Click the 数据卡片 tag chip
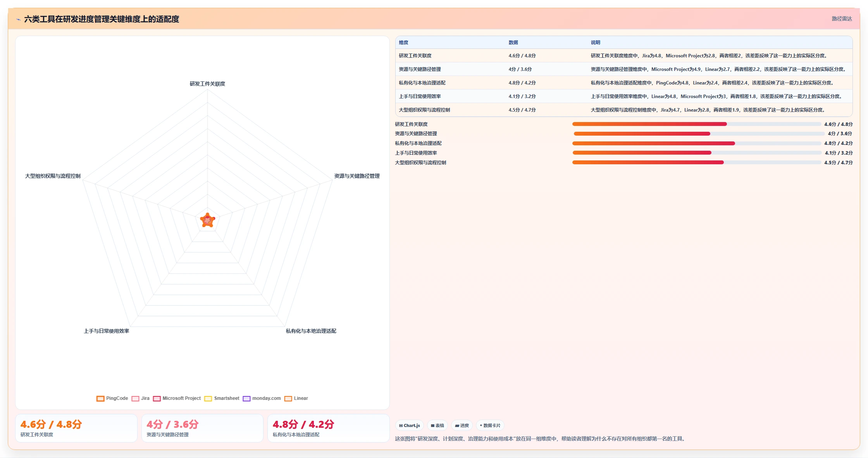 point(490,425)
